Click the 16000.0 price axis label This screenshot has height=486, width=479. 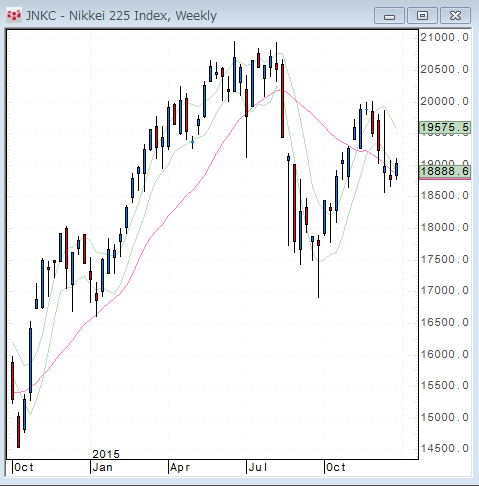(444, 354)
